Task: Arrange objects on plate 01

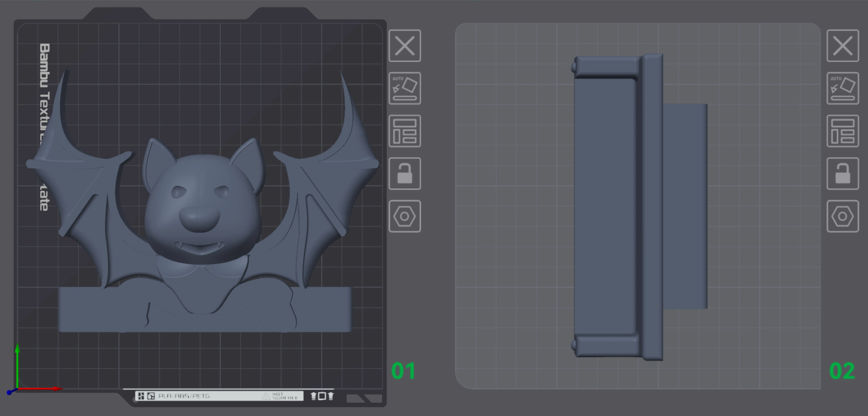Action: [405, 131]
